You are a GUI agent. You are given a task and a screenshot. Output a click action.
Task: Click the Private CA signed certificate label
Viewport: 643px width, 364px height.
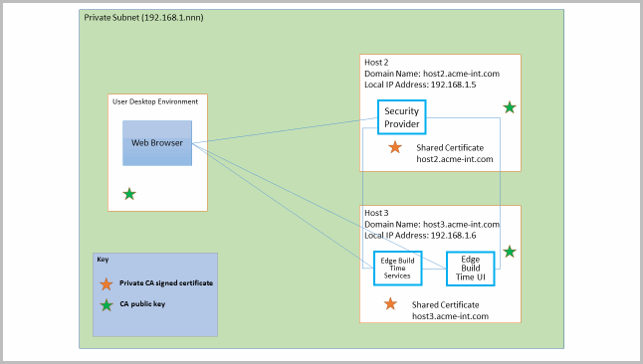pyautogui.click(x=166, y=282)
